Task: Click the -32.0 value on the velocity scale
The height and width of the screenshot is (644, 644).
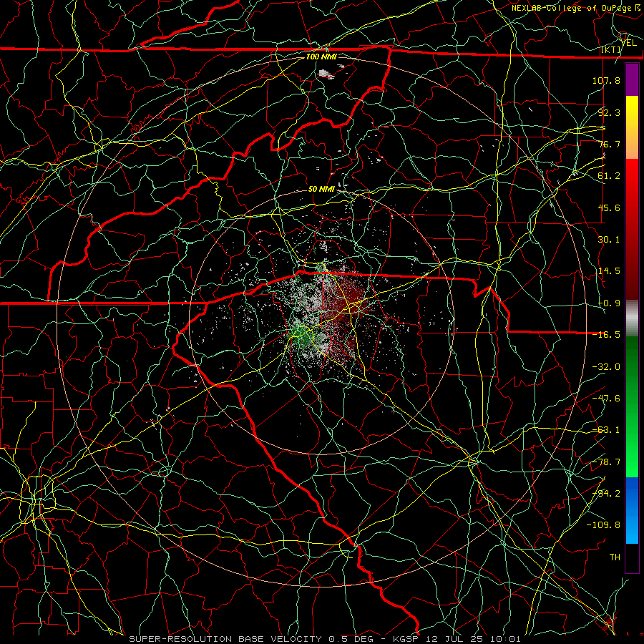Action: point(606,367)
